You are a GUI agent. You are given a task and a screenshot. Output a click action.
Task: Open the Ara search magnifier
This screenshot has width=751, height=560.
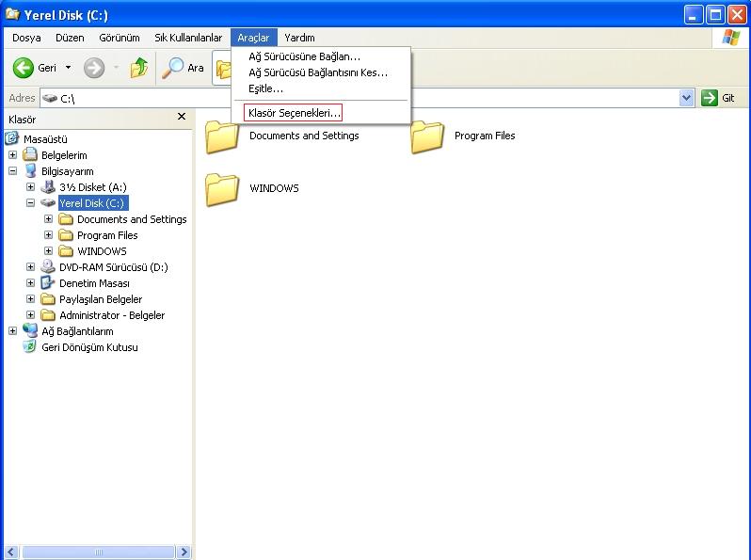[x=172, y=68]
